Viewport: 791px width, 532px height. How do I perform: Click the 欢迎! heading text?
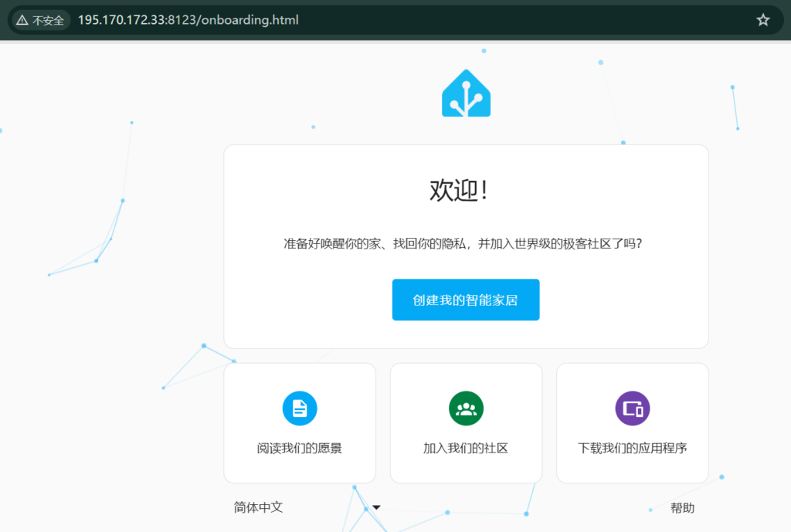pos(459,191)
